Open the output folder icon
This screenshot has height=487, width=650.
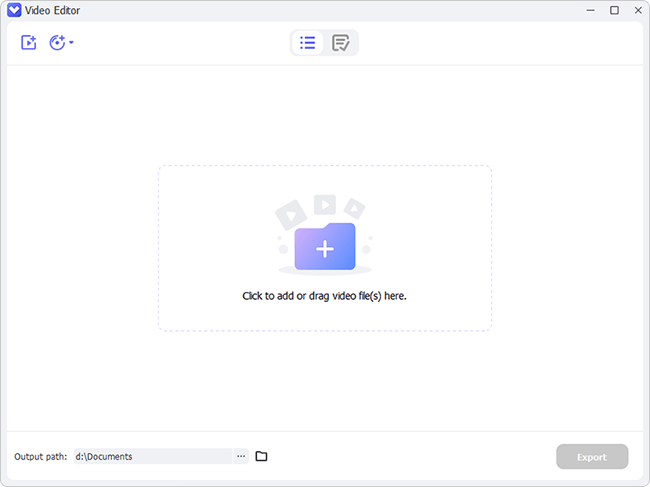coord(261,456)
